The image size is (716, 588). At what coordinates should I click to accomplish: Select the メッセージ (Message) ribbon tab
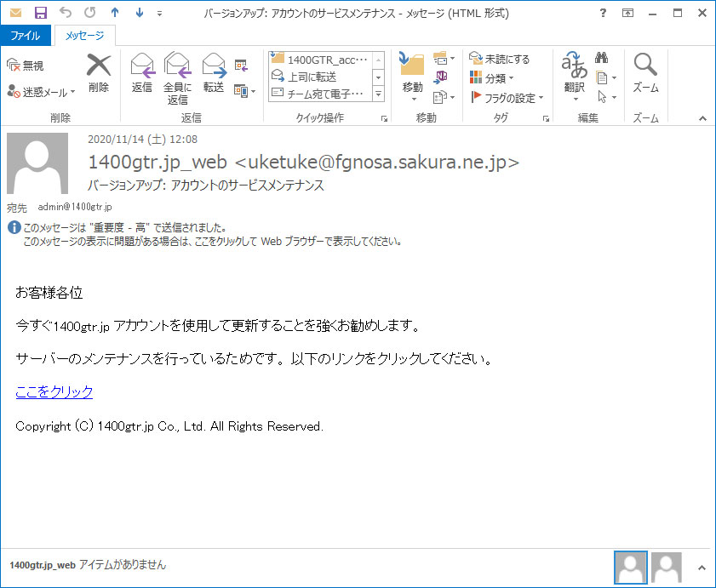[84, 36]
